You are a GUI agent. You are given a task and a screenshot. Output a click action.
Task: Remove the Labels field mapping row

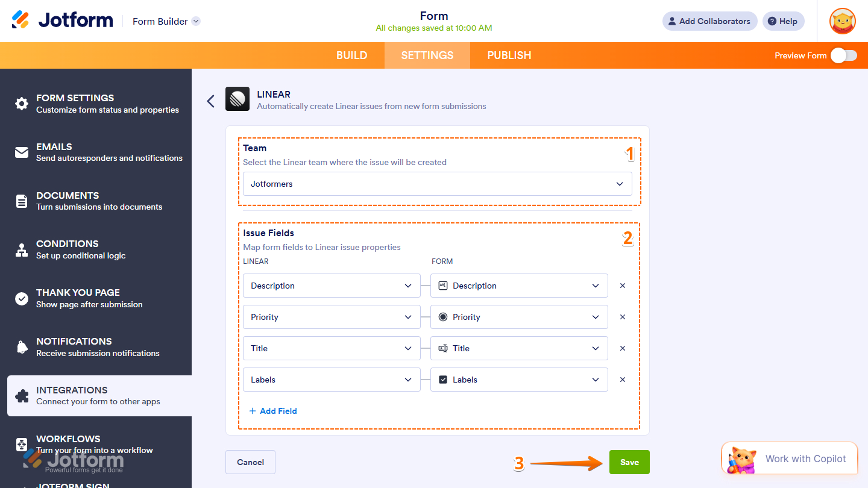click(x=622, y=380)
